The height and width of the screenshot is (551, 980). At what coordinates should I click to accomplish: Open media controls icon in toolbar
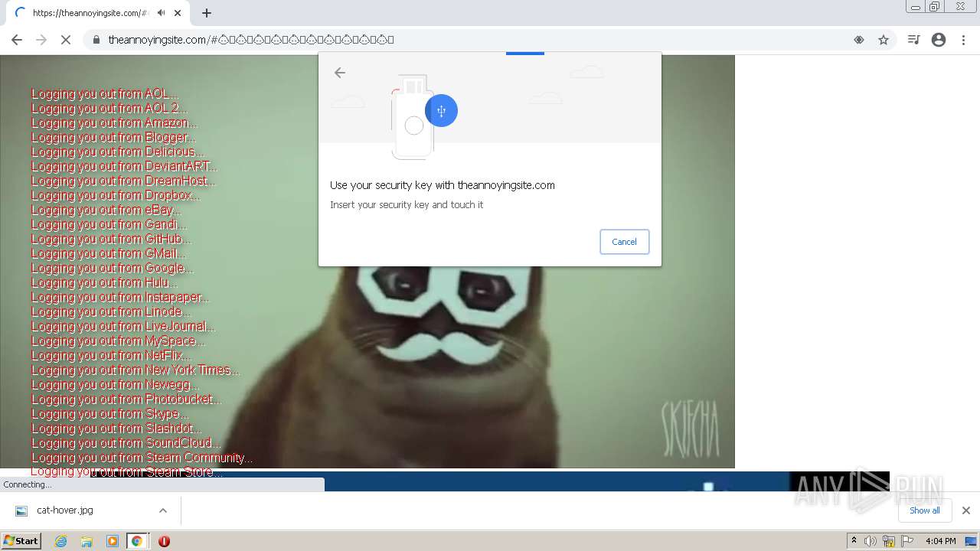click(913, 40)
